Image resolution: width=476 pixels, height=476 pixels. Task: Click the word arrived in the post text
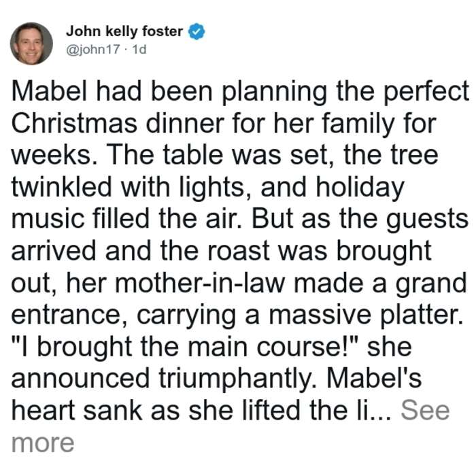point(54,251)
